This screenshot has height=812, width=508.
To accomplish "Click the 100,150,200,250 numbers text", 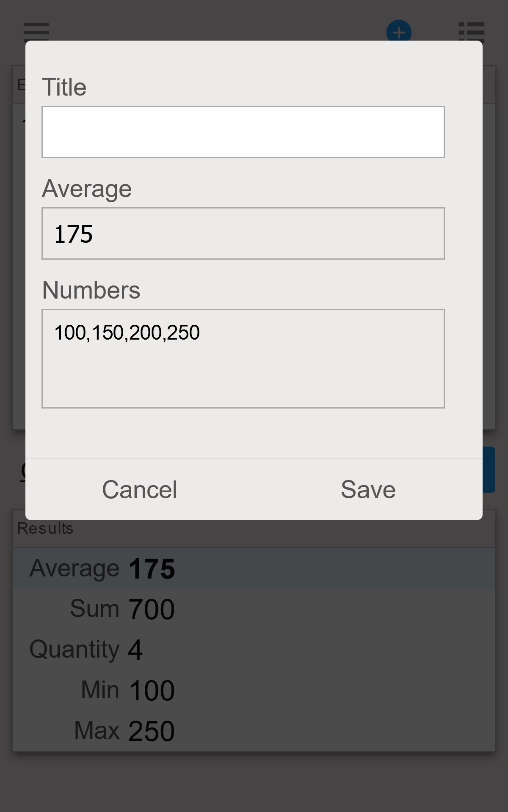I will click(x=127, y=333).
